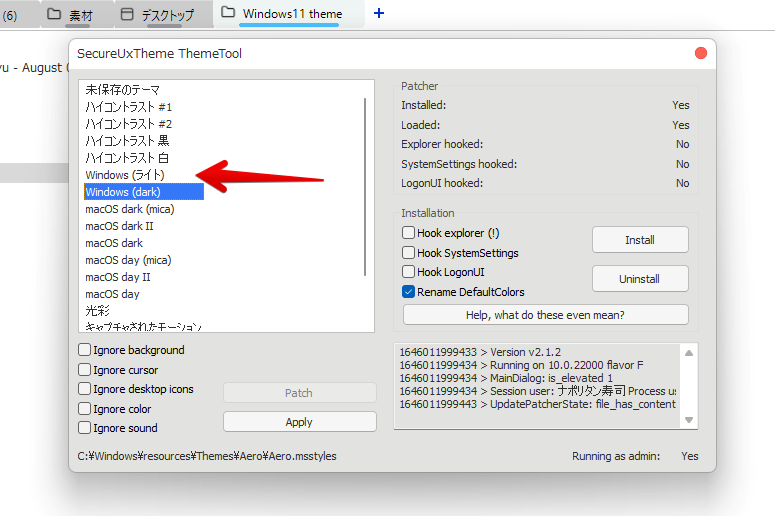The height and width of the screenshot is (516, 775).
Task: Click the theme list scrollbar
Action: [x=365, y=187]
